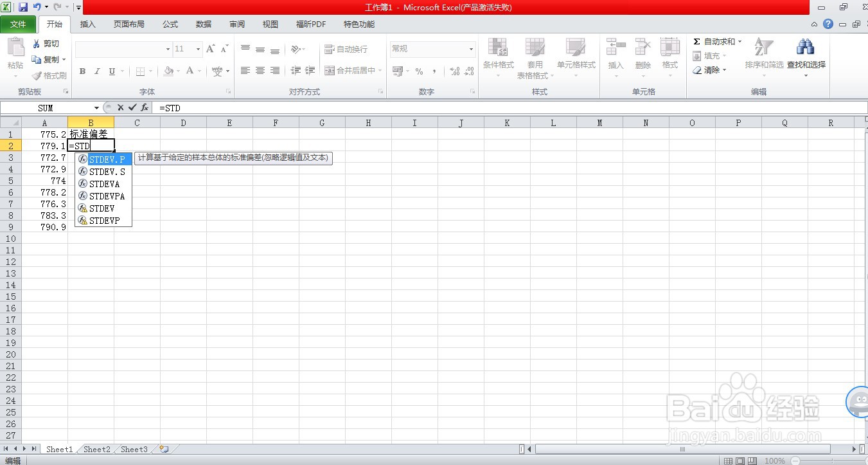868x465 pixels.
Task: Select column D header
Action: tap(183, 123)
